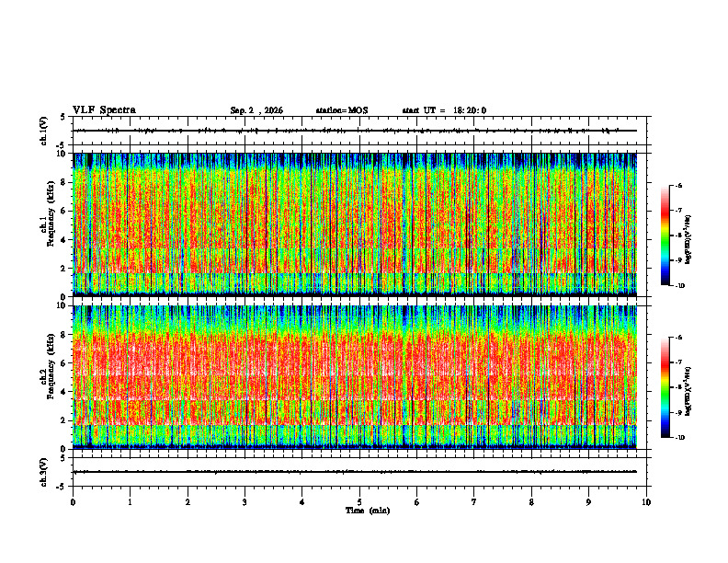Click the 8 minute tick label
Viewport: 728px width, 563px height.
click(x=531, y=502)
